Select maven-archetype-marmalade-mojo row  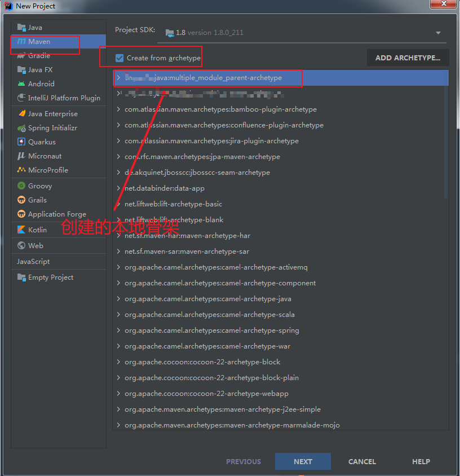pyautogui.click(x=281, y=424)
